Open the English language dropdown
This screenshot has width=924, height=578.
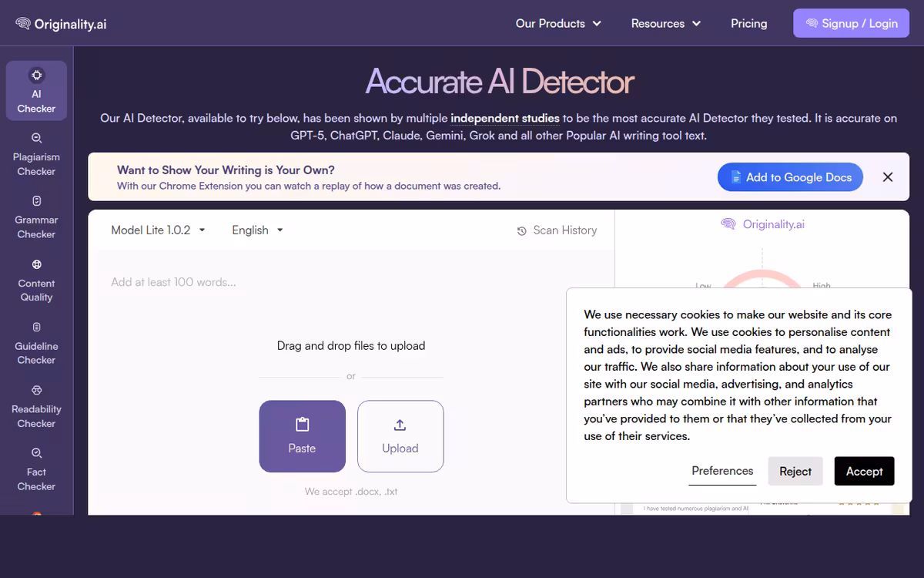pos(258,230)
